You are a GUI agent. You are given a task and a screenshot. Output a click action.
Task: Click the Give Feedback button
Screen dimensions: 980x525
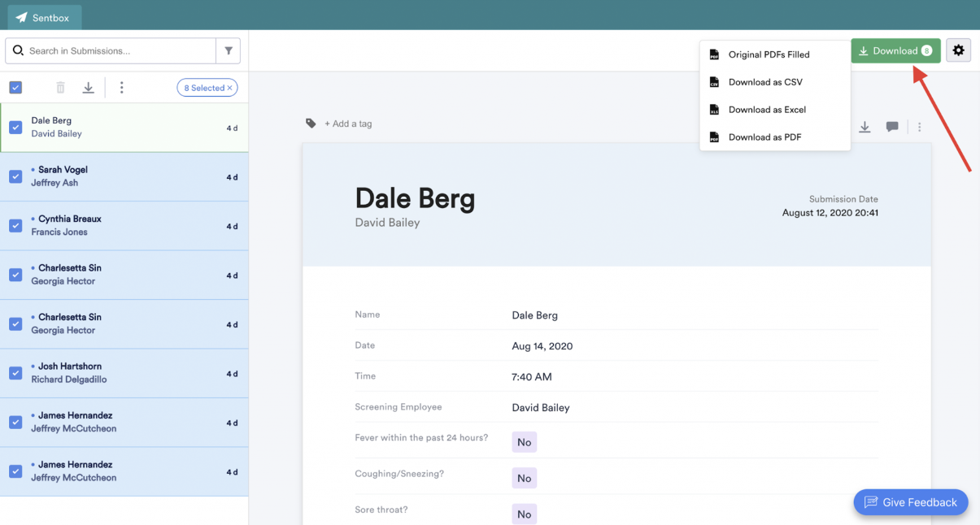pyautogui.click(x=910, y=502)
